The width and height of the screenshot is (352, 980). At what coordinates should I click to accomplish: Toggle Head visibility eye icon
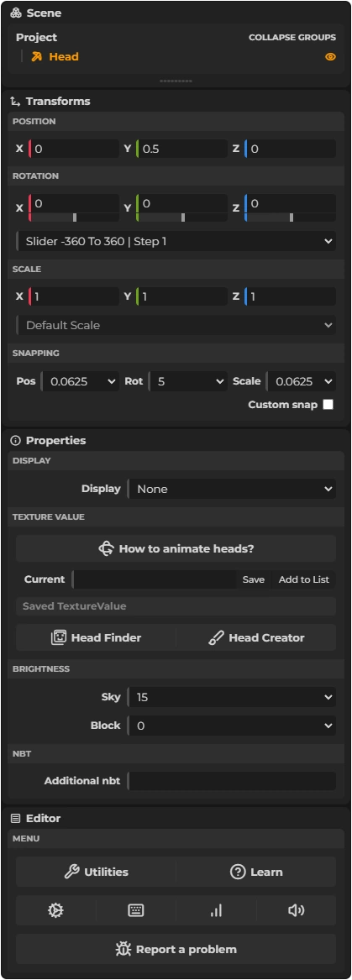[331, 57]
